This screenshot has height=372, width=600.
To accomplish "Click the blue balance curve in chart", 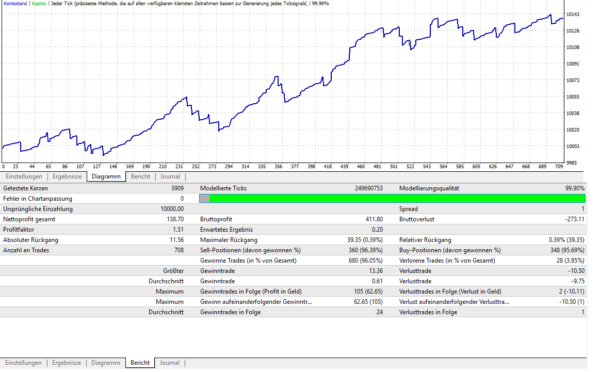I will click(245, 111).
